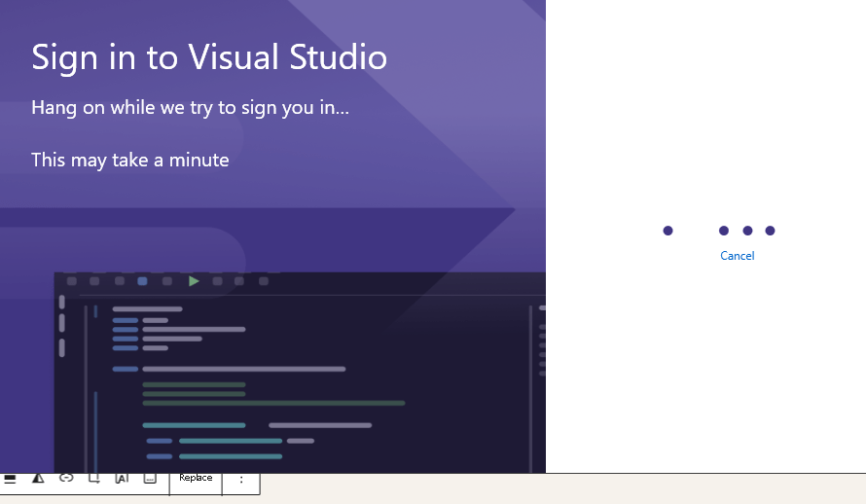
Task: Click the triangle warning icon in the bottom toolbar
Action: pos(38,478)
